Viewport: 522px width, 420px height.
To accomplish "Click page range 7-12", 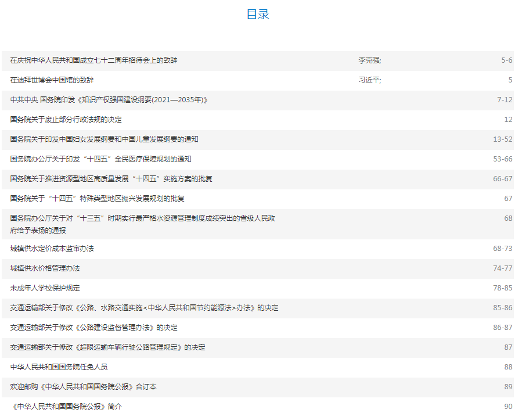I will [505, 99].
